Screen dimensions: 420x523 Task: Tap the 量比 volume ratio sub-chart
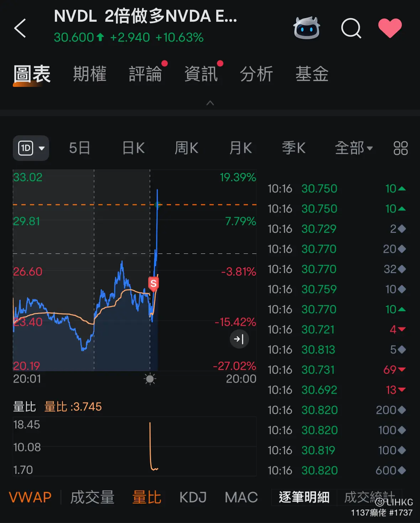pos(135,446)
